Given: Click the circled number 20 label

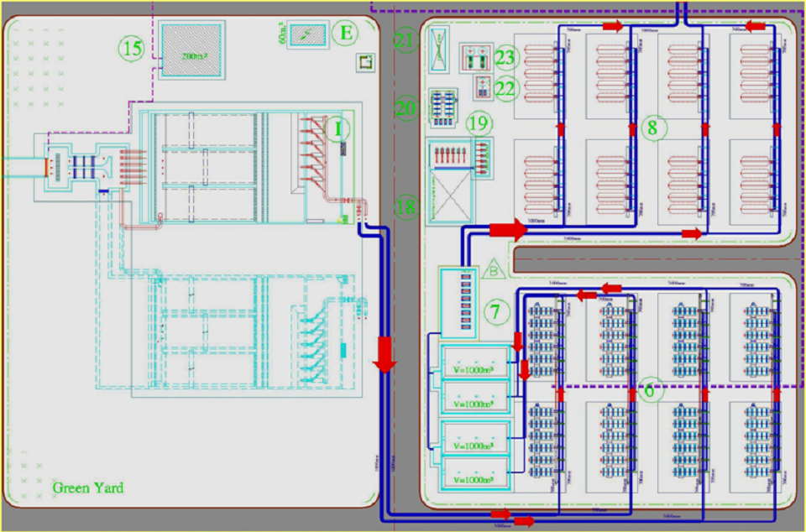Looking at the screenshot, I should [406, 107].
